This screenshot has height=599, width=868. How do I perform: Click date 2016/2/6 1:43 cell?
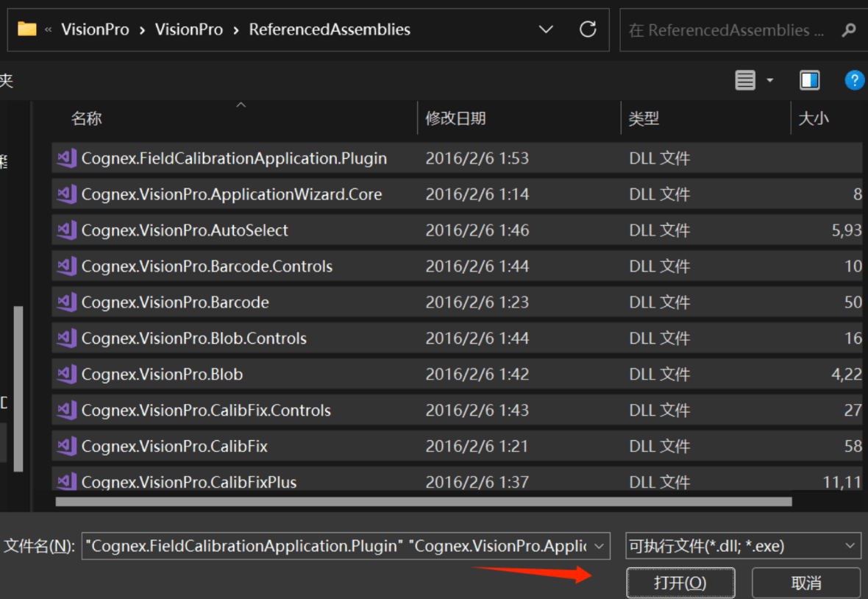click(x=477, y=410)
